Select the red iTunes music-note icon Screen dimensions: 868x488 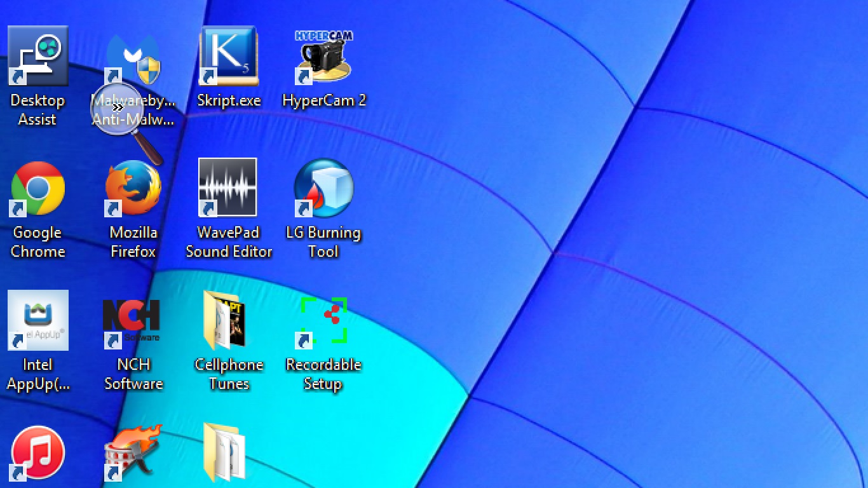(37, 454)
